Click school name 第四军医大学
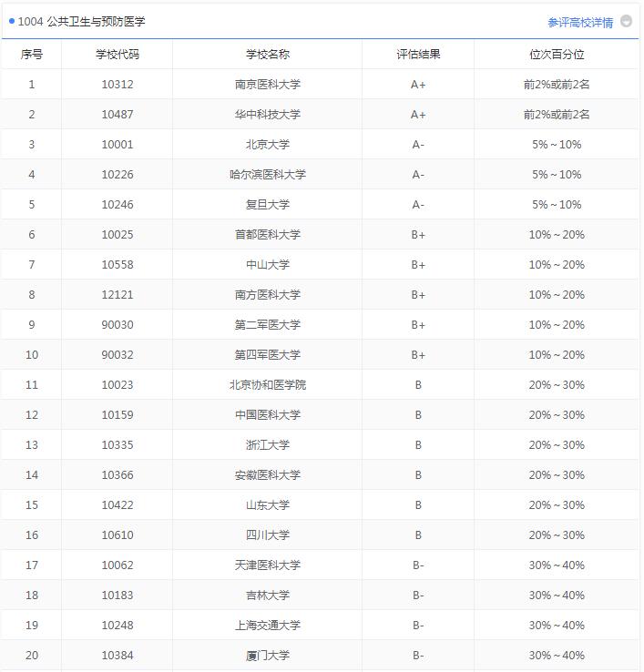This screenshot has height=672, width=644. (x=268, y=354)
